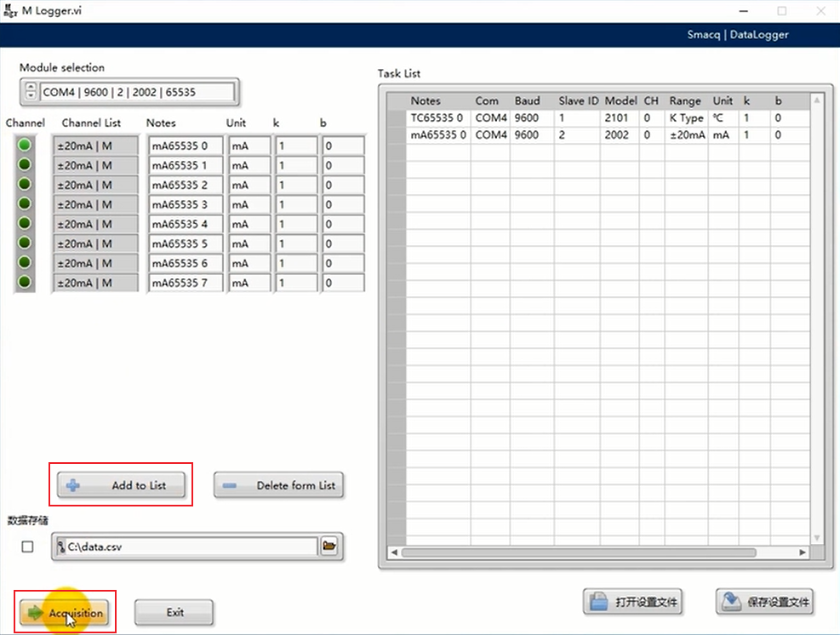Click the green arrow Acquisition button
The height and width of the screenshot is (635, 840).
point(66,613)
